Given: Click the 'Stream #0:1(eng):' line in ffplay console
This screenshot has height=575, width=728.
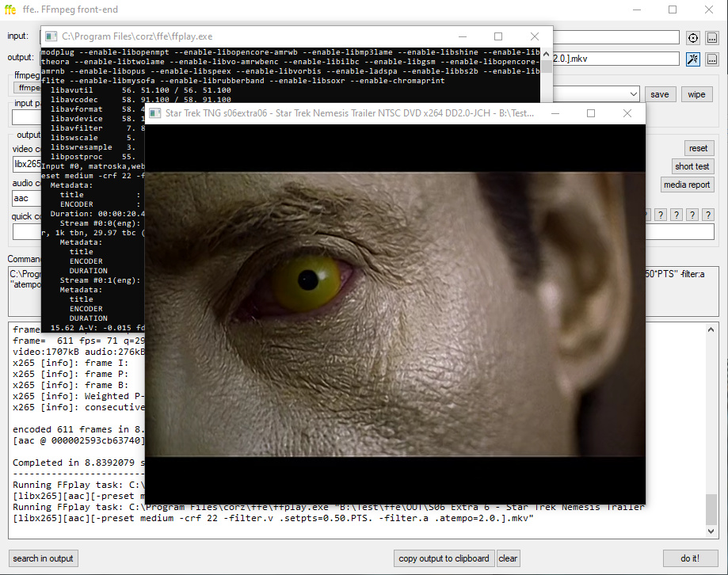Looking at the screenshot, I should (100, 280).
